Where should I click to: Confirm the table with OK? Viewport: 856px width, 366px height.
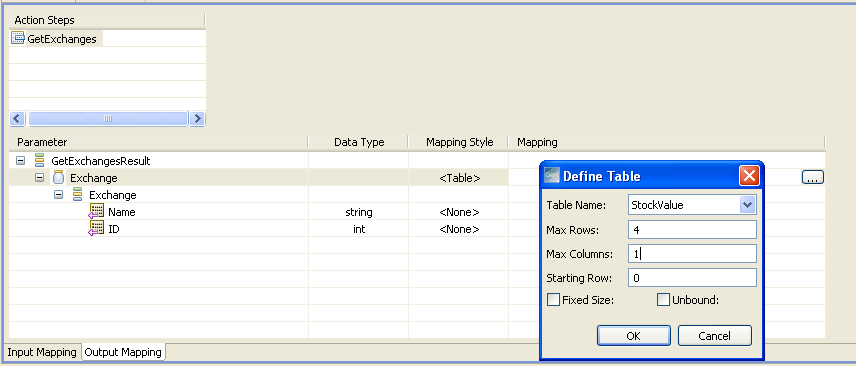[633, 335]
